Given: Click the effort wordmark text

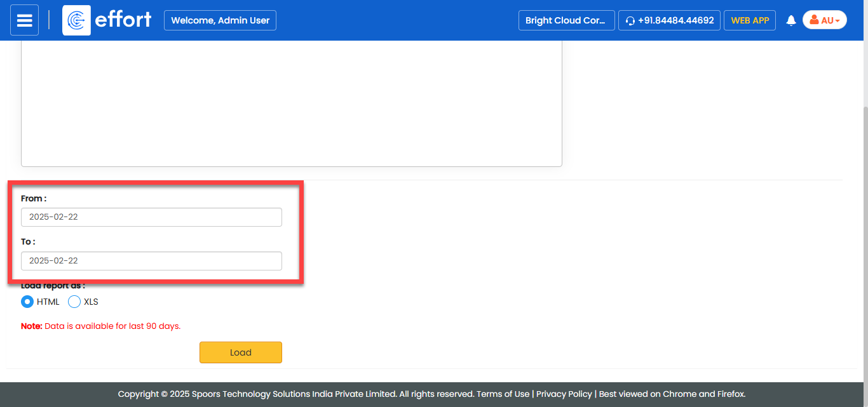Looking at the screenshot, I should coord(123,20).
